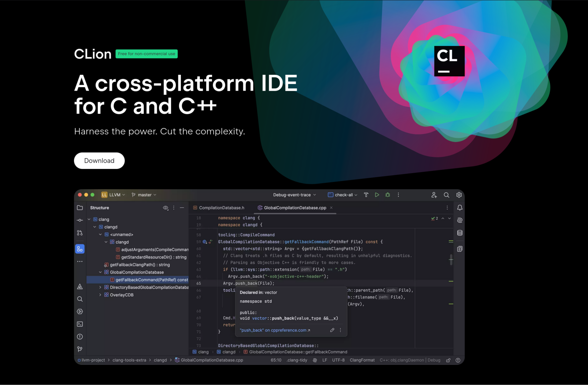
Task: Open the AI Assistant spiral icon
Action: (x=460, y=220)
